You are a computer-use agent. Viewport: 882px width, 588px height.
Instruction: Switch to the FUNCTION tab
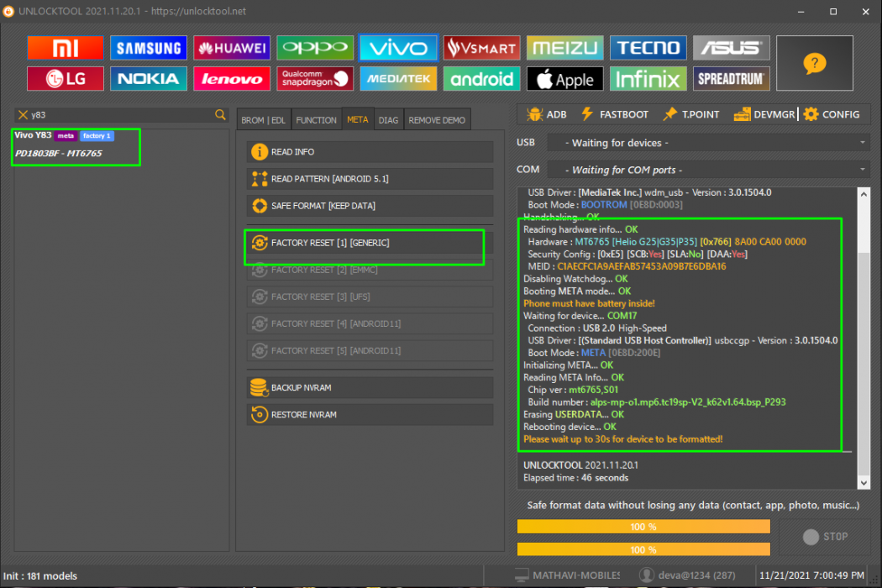[316, 120]
